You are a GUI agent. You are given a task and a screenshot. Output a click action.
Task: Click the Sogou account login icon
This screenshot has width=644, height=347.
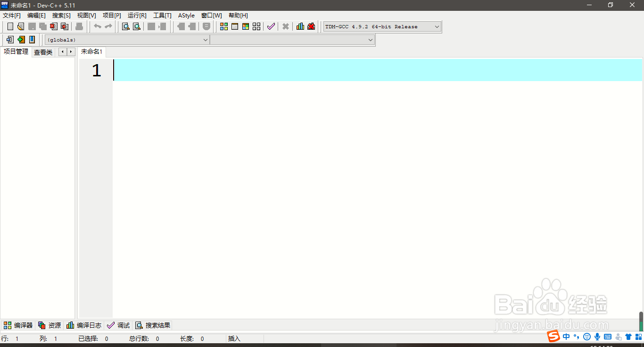click(618, 337)
